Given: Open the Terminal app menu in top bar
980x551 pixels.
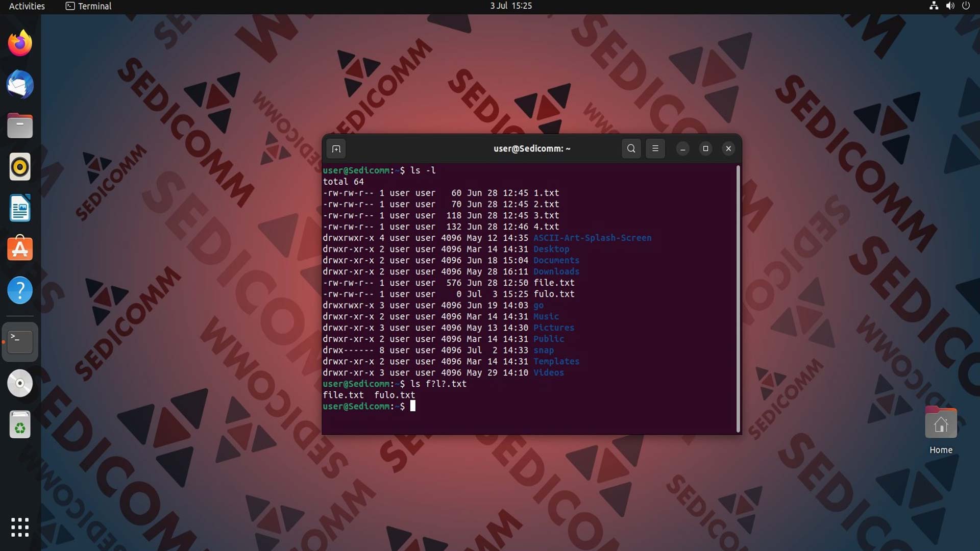Looking at the screenshot, I should click(x=88, y=6).
